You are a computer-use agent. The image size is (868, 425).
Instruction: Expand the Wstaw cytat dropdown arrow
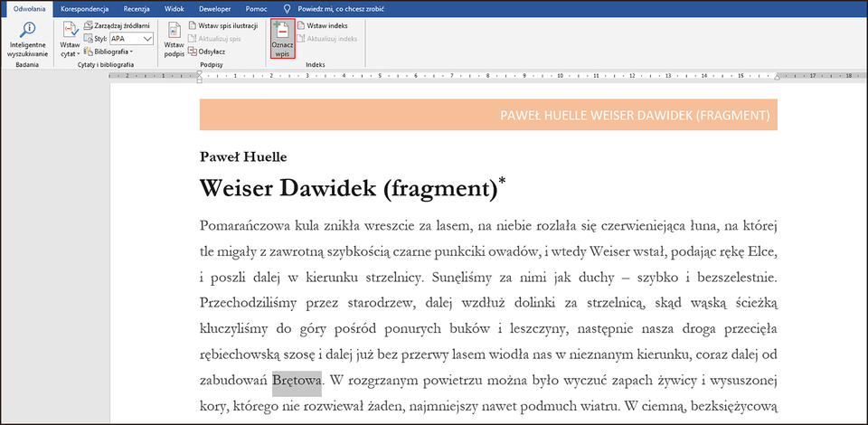point(78,54)
